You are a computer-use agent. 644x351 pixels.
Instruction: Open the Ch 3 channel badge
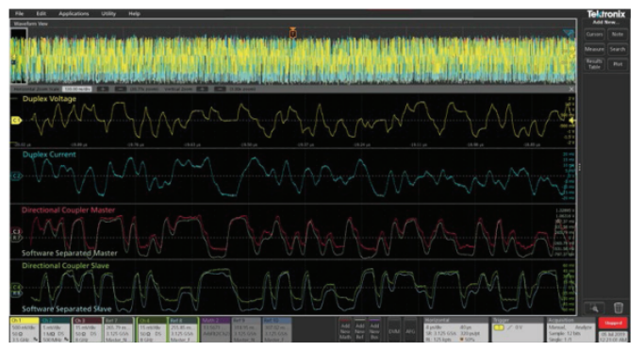(x=88, y=329)
